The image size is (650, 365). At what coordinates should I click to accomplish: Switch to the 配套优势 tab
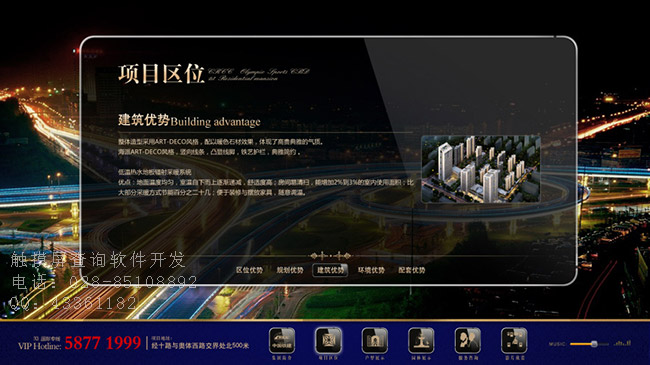coord(412,270)
